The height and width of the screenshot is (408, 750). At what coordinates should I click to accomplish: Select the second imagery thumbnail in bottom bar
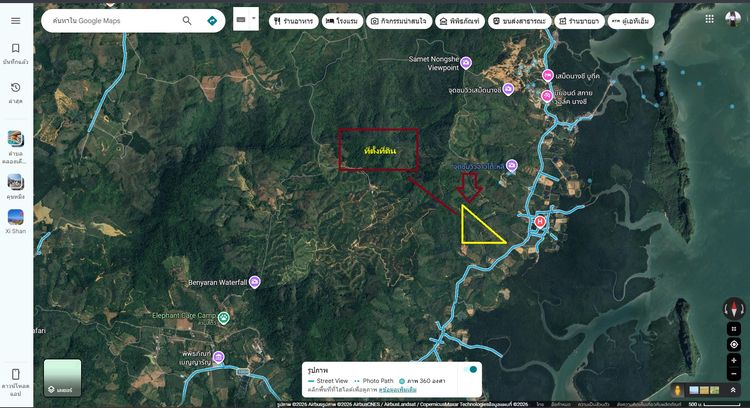[704, 390]
